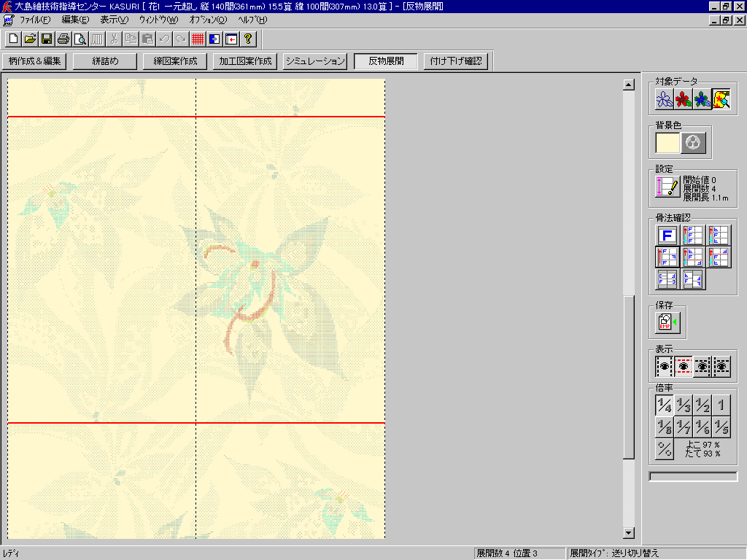747x560 pixels.
Task: Toggle the red dashed line eye display
Action: (x=684, y=366)
